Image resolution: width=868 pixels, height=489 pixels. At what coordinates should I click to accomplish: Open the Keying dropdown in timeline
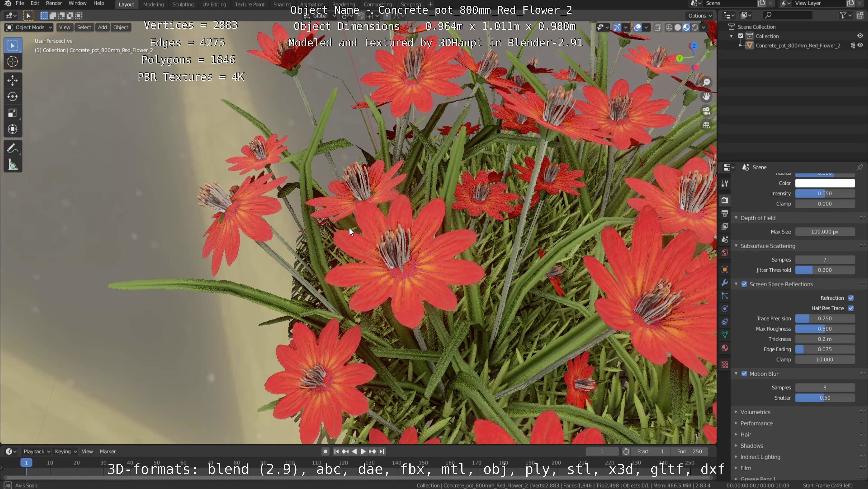point(66,451)
